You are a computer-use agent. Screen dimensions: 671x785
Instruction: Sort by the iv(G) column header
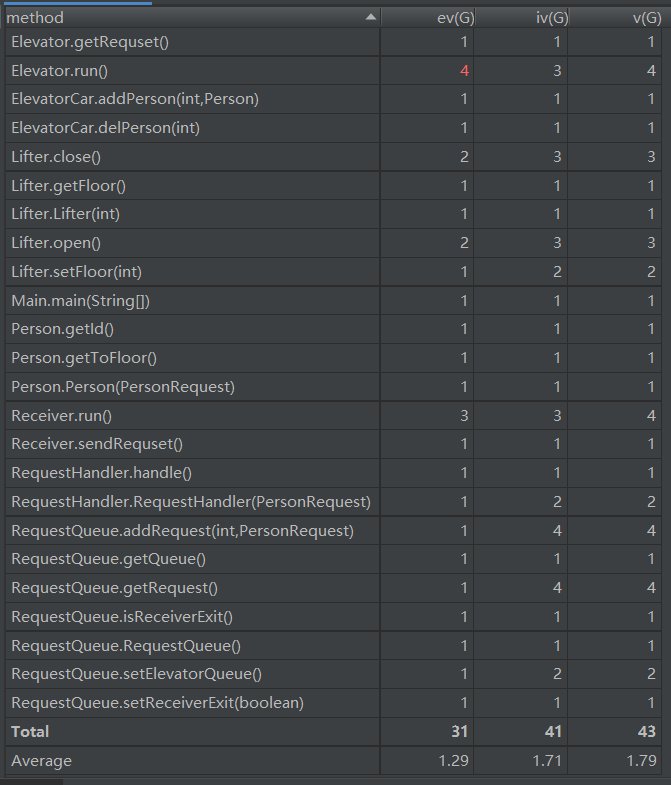tap(545, 18)
